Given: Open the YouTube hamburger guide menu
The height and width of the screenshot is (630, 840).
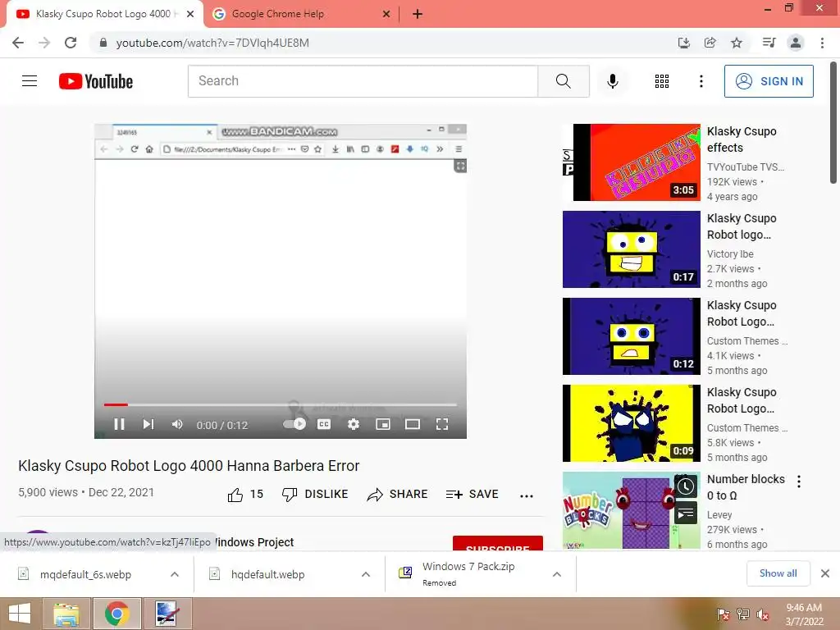Looking at the screenshot, I should coord(30,81).
